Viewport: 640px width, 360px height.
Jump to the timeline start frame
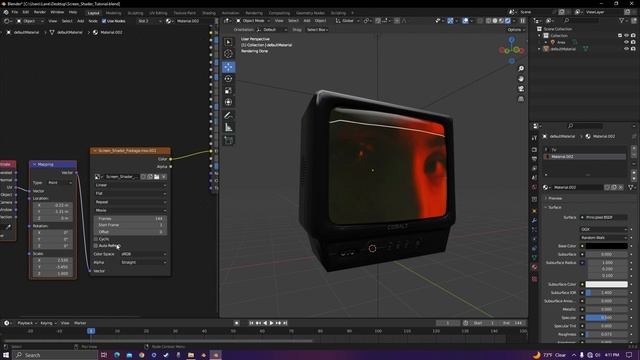point(251,323)
